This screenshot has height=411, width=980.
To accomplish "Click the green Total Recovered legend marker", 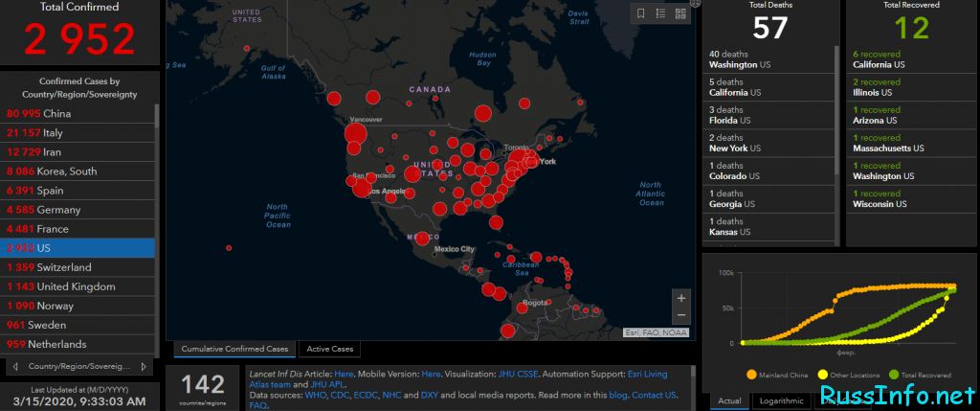I will (894, 375).
